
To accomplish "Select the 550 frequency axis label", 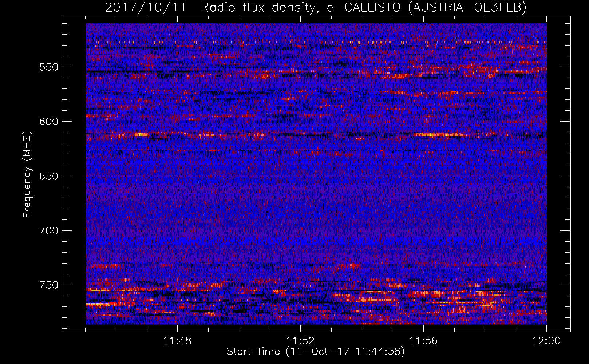I will 49,67.
